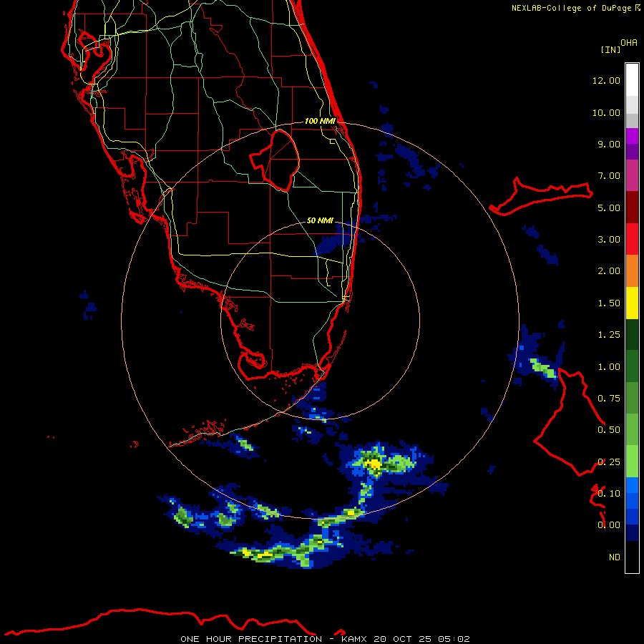Click the Grand Bahama island outline
The width and height of the screenshot is (644, 644).
pyautogui.click(x=540, y=196)
